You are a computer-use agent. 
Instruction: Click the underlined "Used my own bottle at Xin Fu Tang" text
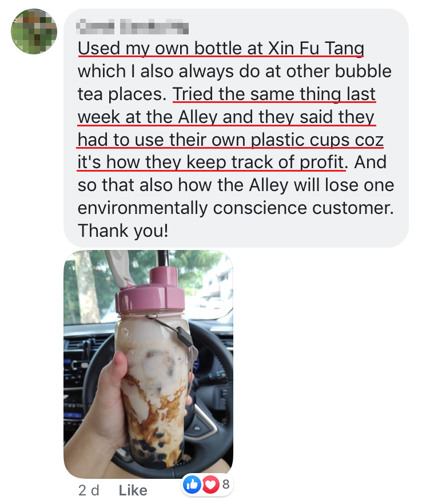click(221, 49)
